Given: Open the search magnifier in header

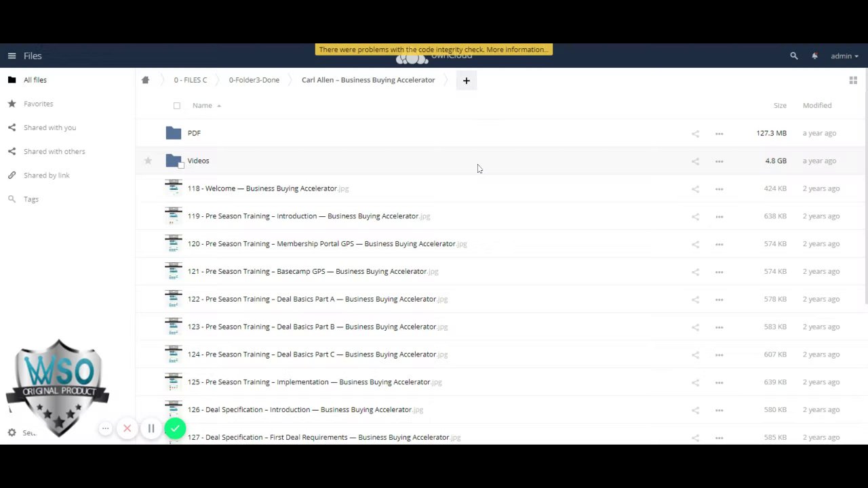Looking at the screenshot, I should click(x=794, y=56).
